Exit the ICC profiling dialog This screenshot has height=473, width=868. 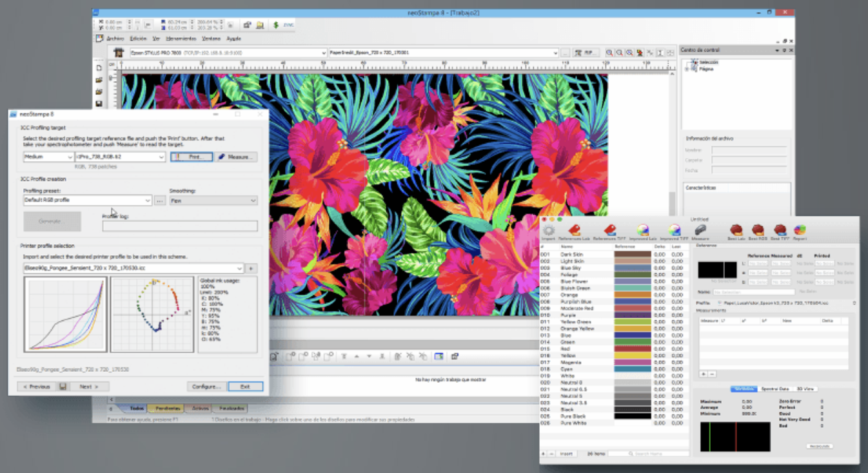(245, 386)
